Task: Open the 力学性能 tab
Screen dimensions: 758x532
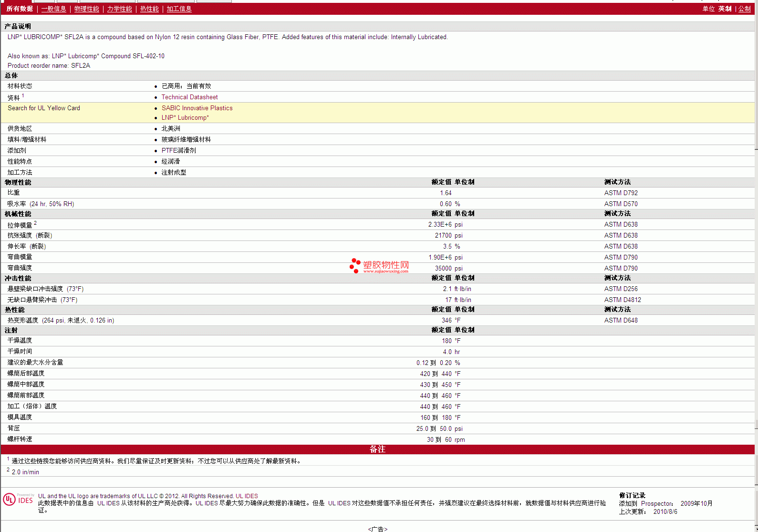Action: pos(119,9)
